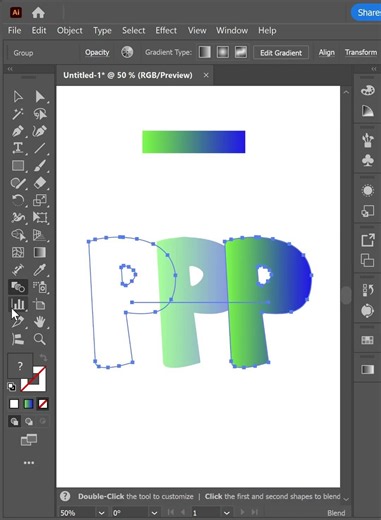This screenshot has height=520, width=381.
Task: Select the Blend tool
Action: coord(18,287)
